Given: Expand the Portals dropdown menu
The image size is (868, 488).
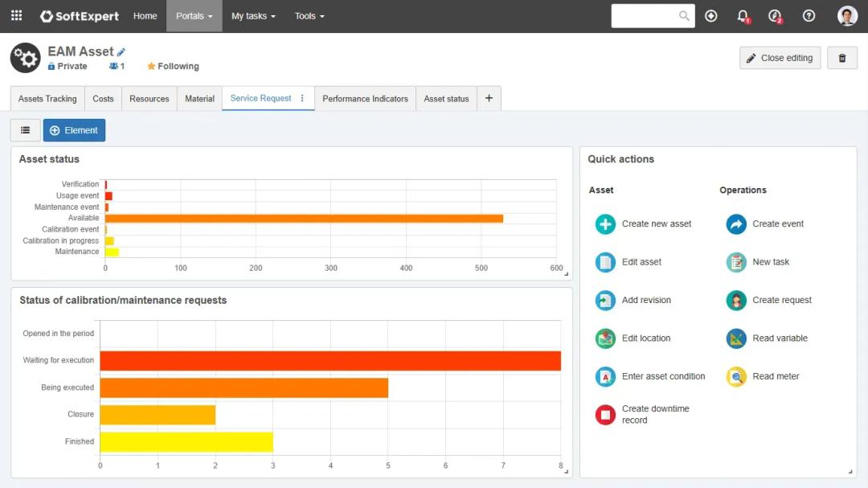Looking at the screenshot, I should 194,16.
